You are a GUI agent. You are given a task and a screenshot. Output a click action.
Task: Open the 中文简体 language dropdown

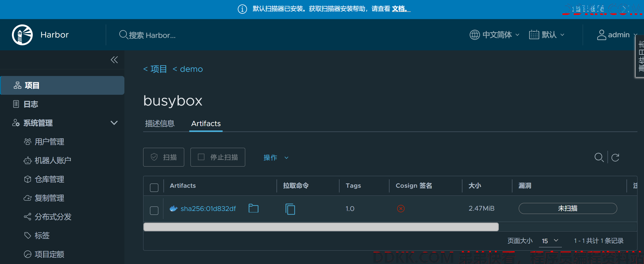tap(495, 35)
